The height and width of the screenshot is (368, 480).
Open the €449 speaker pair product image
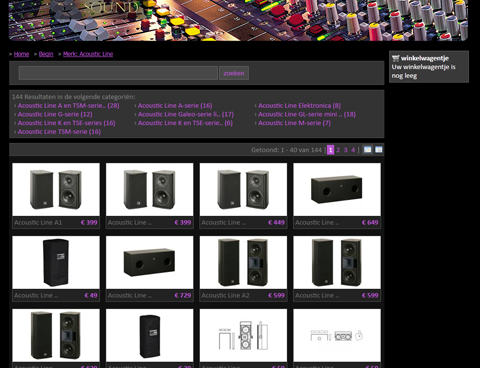(x=243, y=189)
